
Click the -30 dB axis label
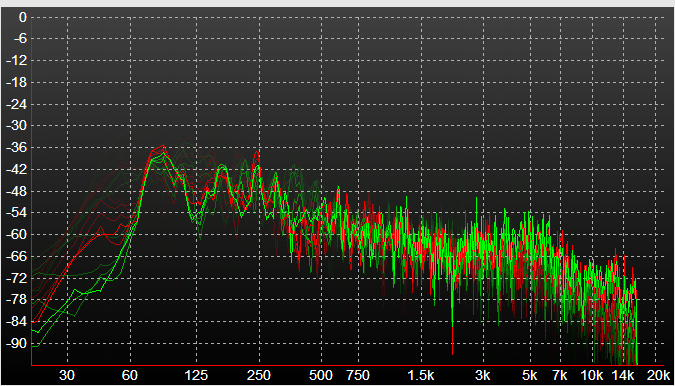16,126
